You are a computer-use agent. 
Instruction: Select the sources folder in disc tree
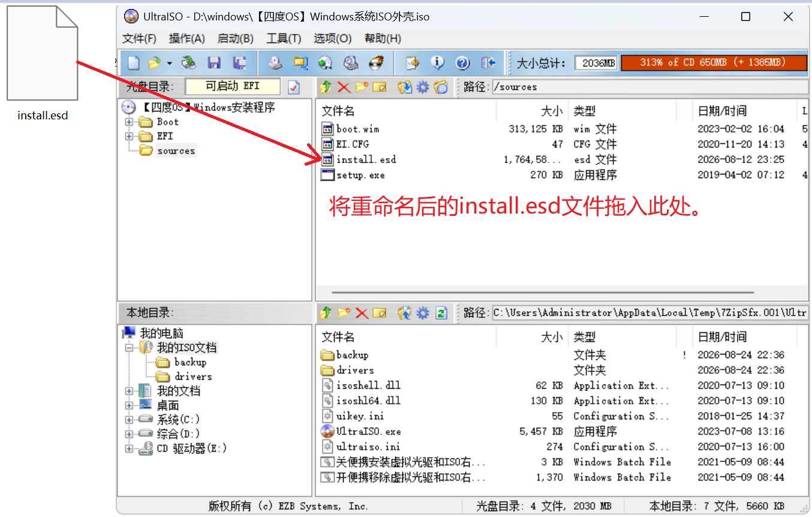pos(176,151)
